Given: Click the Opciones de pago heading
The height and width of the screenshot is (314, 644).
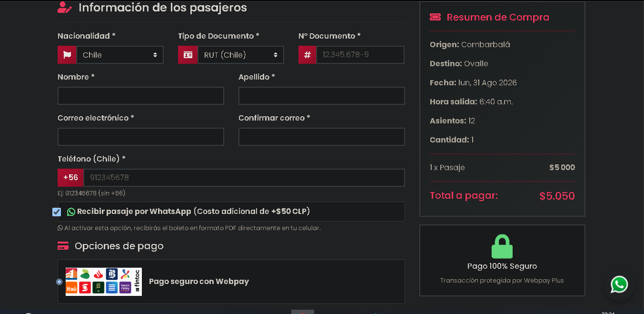Looking at the screenshot, I should tap(119, 246).
